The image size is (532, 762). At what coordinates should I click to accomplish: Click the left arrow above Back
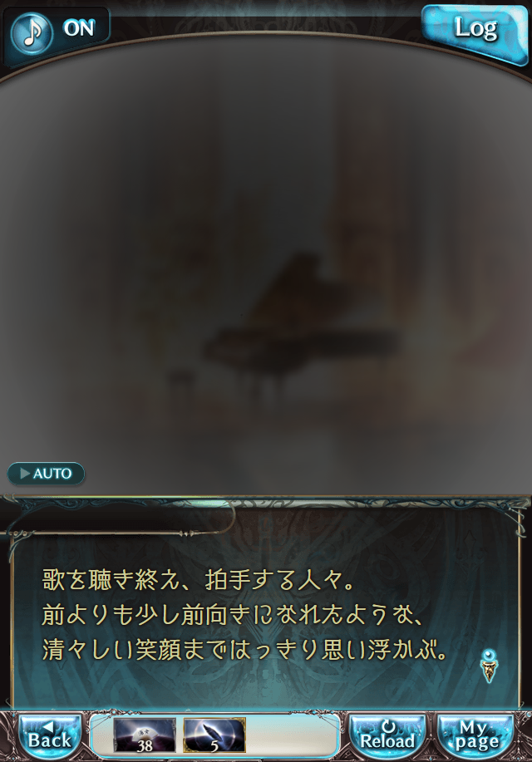[49, 726]
